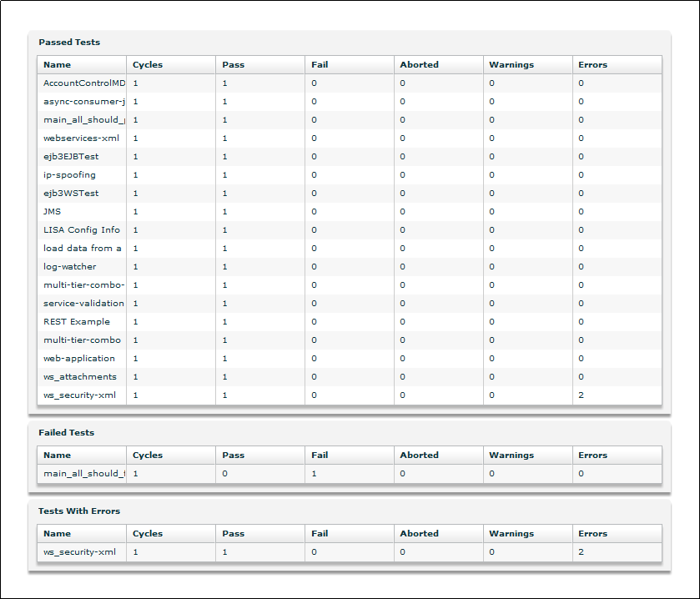700x599 pixels.
Task: Open the service-validation test result
Action: tap(80, 303)
